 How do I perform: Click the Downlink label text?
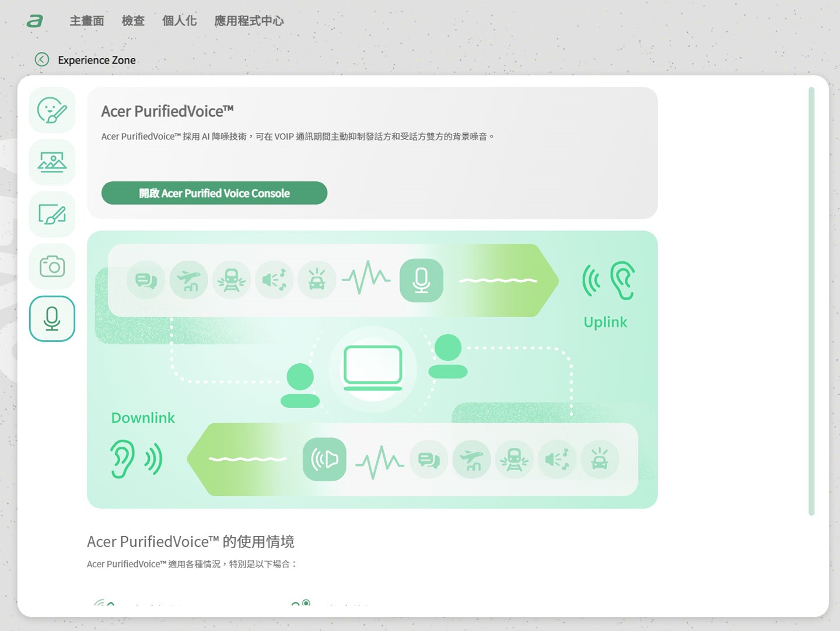[x=143, y=418]
